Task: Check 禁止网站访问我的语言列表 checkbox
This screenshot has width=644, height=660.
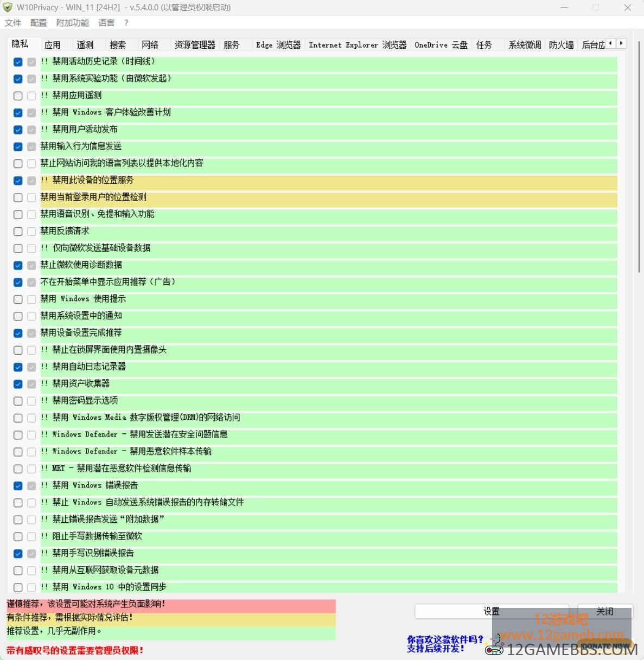Action: pyautogui.click(x=18, y=164)
